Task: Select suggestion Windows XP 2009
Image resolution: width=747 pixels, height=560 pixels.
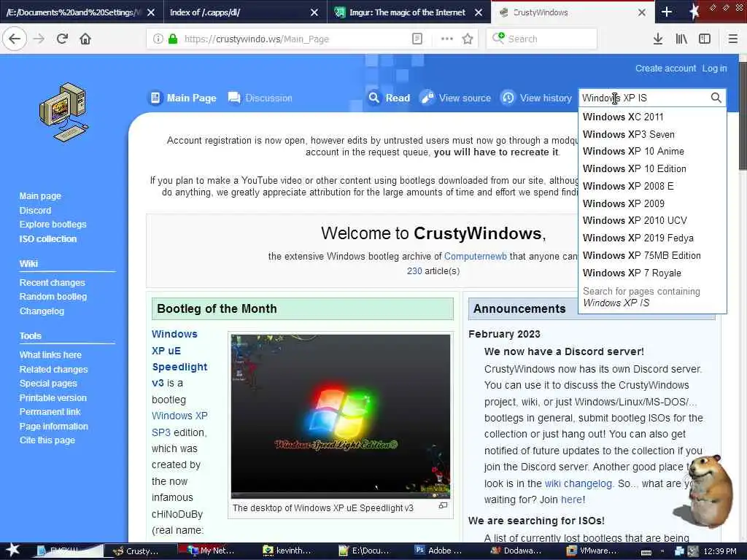Action: [652, 203]
